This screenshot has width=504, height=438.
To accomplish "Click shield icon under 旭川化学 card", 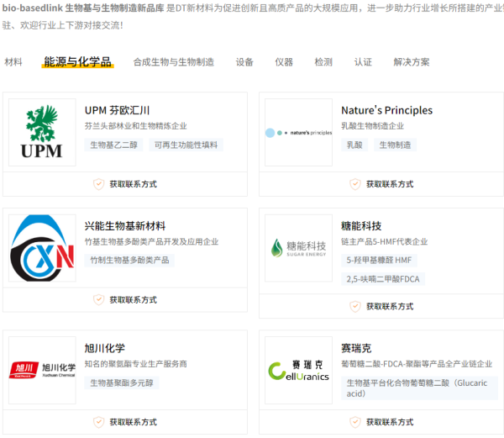I will coord(98,421).
